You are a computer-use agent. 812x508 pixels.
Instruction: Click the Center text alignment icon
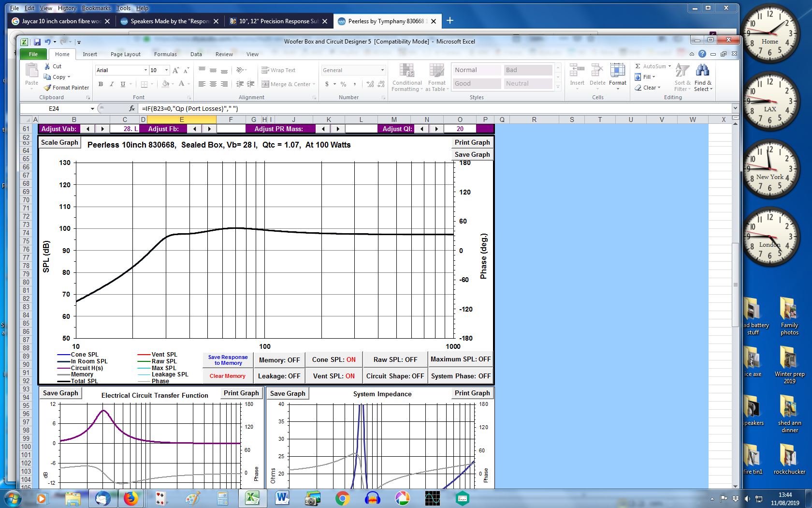click(213, 84)
